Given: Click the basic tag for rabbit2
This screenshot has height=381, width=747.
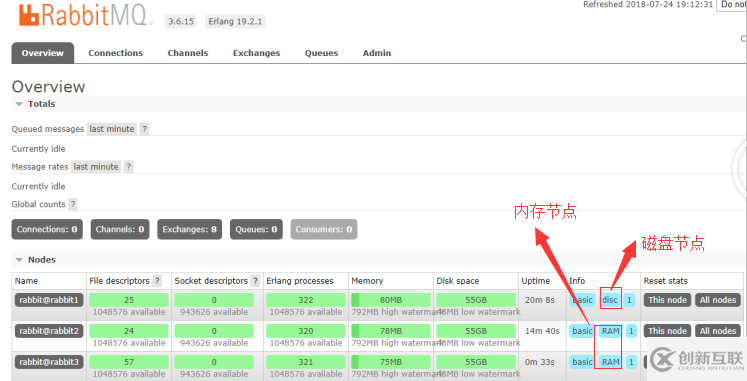Looking at the screenshot, I should pyautogui.click(x=582, y=331).
